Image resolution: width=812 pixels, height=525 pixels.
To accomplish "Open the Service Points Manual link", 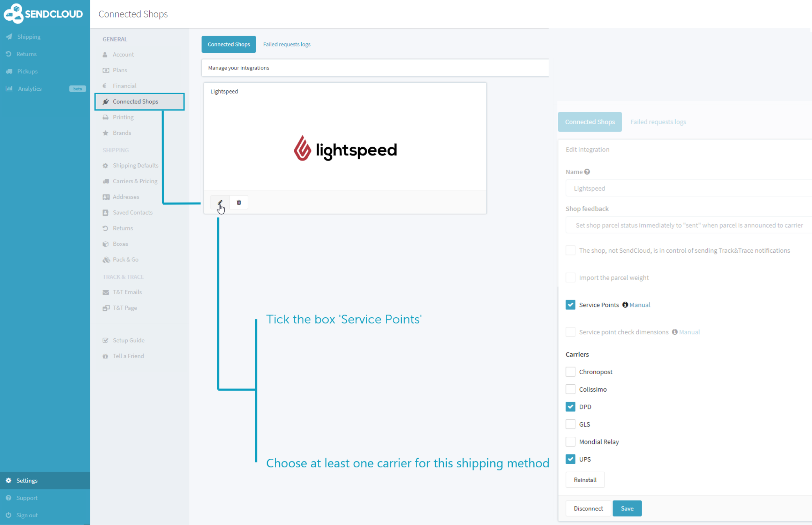I will tap(640, 305).
